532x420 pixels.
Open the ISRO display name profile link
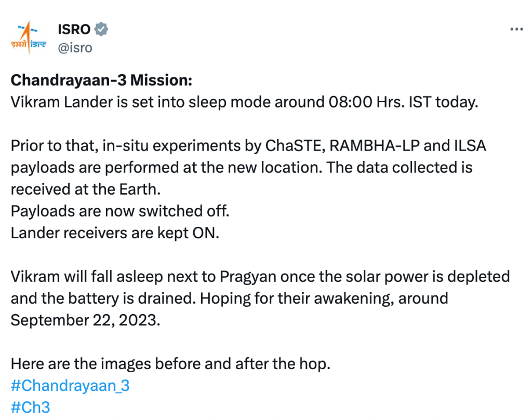(x=74, y=29)
